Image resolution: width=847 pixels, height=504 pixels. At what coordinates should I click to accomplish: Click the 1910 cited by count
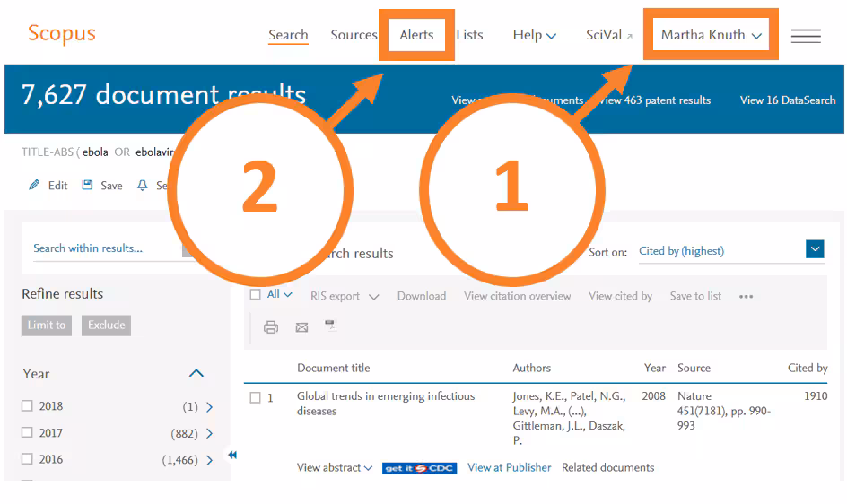[816, 396]
